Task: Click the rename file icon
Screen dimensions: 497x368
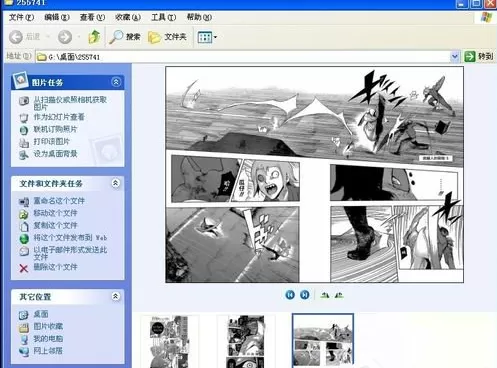Action: pos(24,202)
